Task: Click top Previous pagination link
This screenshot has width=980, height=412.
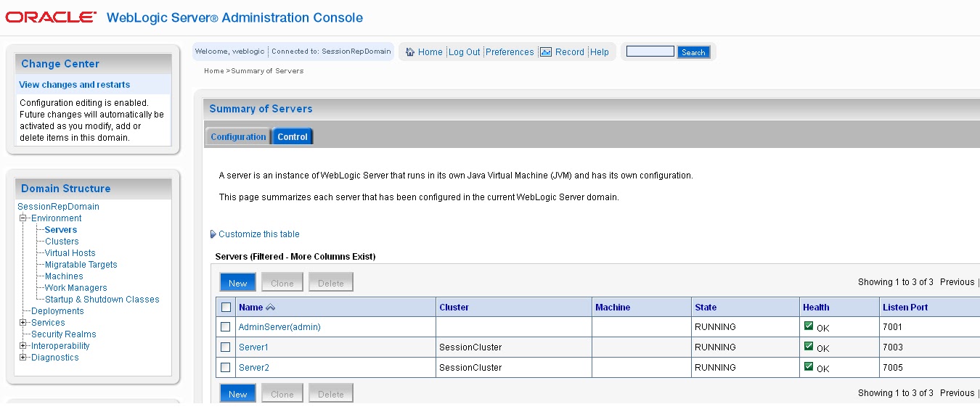Action: tap(957, 282)
